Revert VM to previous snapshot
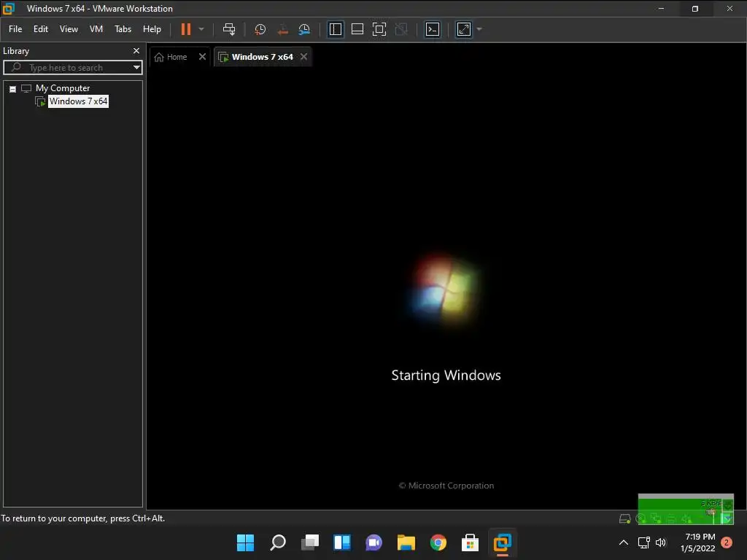The width and height of the screenshot is (747, 560). click(x=282, y=29)
